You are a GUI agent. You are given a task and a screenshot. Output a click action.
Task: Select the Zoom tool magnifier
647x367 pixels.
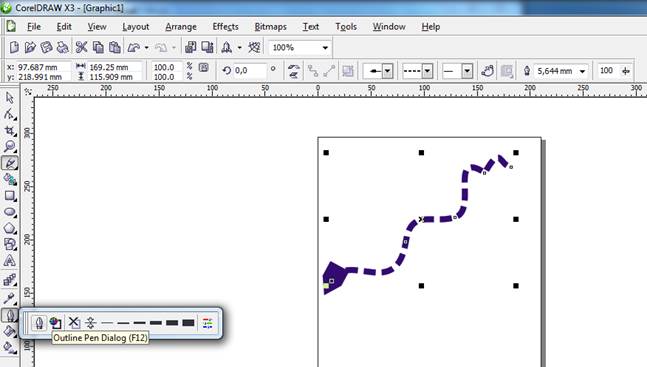pyautogui.click(x=9, y=147)
